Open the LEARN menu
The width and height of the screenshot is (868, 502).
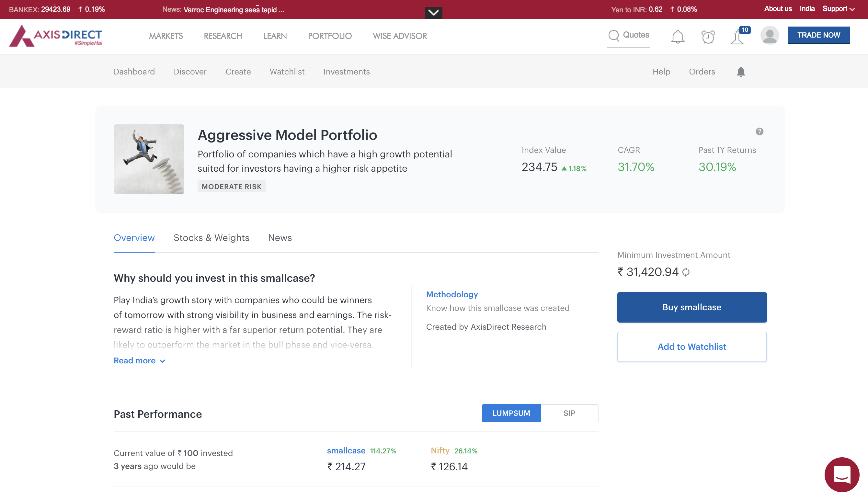click(275, 36)
